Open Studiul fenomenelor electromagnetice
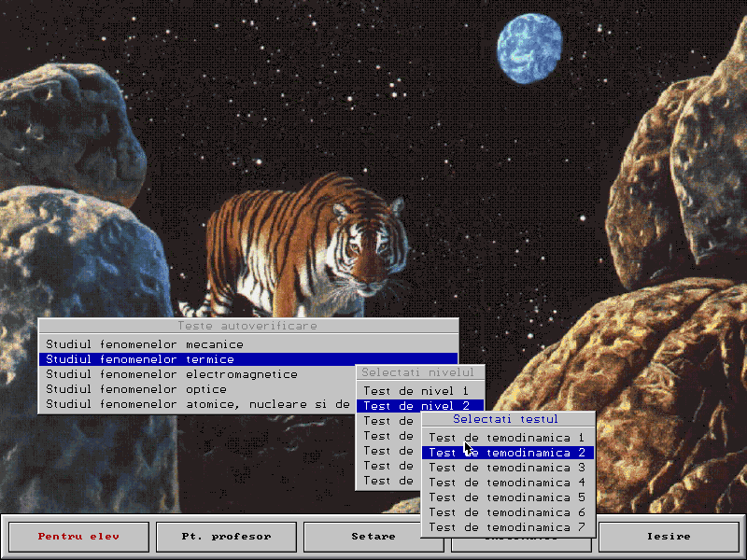 click(x=172, y=374)
